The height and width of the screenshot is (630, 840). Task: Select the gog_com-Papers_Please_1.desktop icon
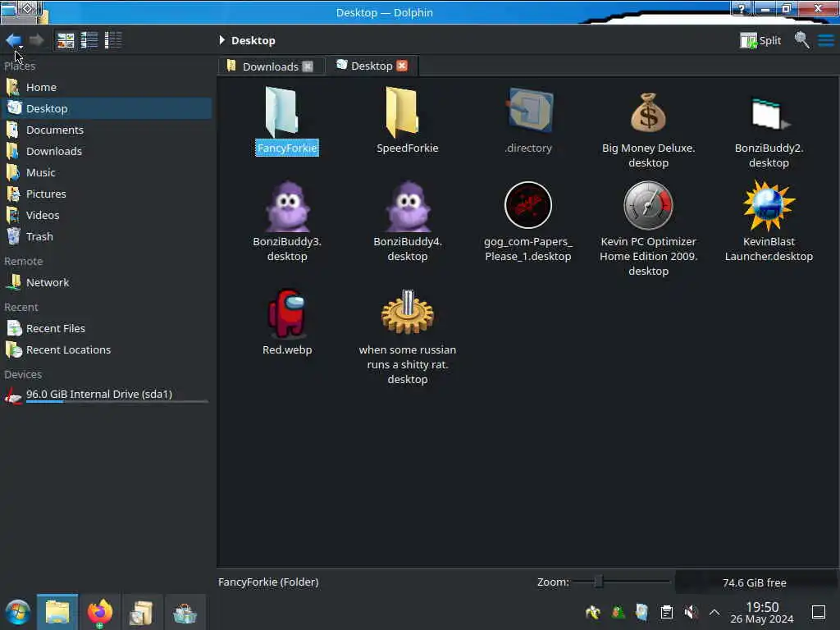[528, 205]
